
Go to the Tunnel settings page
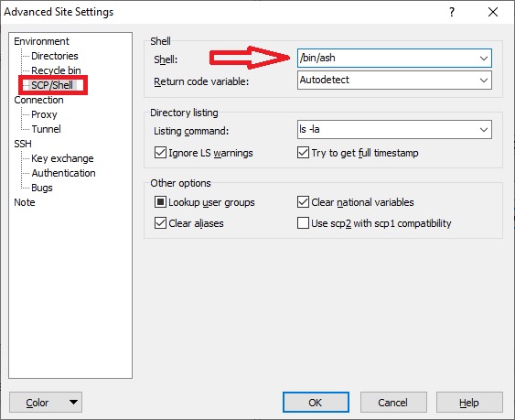[x=46, y=129]
